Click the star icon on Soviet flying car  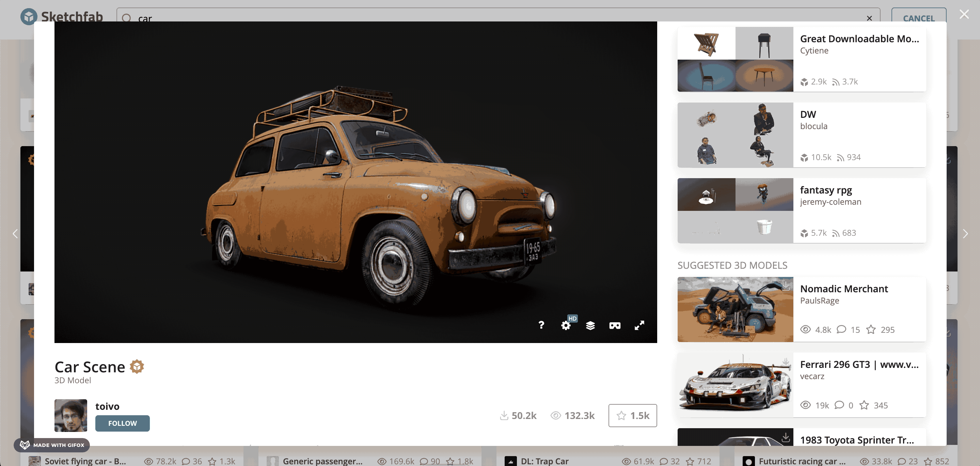(212, 462)
